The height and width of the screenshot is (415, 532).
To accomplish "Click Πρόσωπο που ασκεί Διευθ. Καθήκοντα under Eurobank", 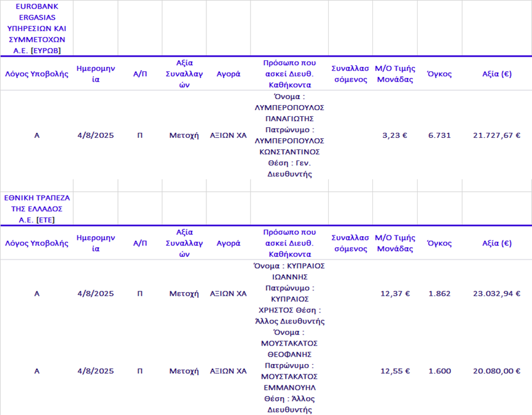I will point(289,74).
